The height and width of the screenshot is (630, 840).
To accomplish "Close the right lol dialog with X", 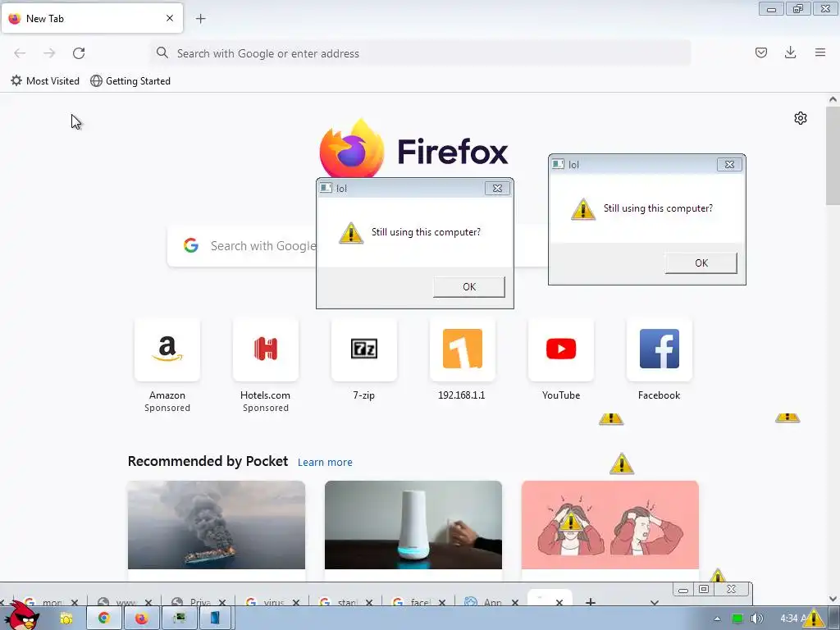I will 729,164.
